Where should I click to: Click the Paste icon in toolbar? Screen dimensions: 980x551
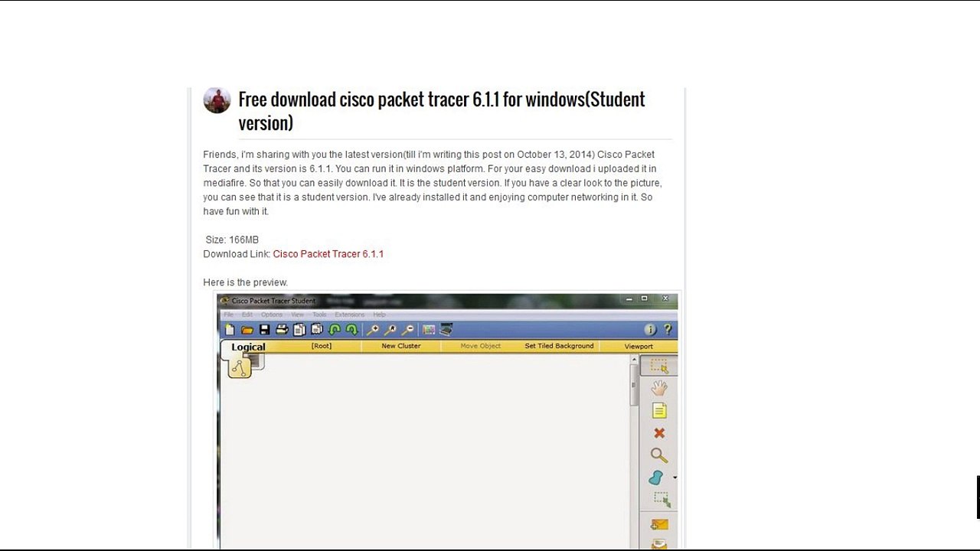point(317,330)
